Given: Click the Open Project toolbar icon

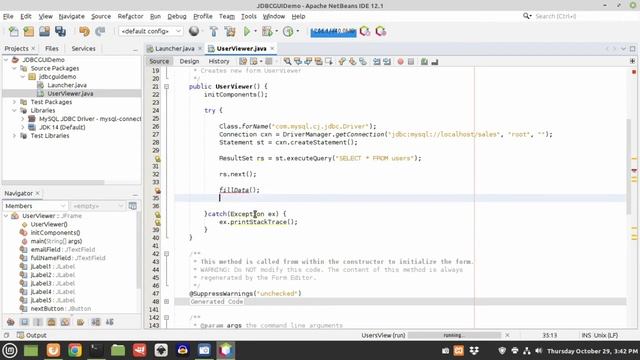Looking at the screenshot, I should coord(44,31).
